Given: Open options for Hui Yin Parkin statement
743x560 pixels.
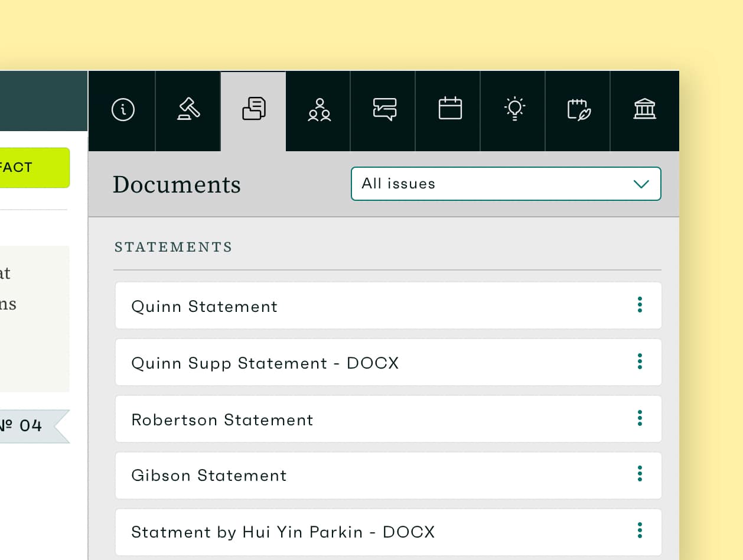Looking at the screenshot, I should pos(640,530).
